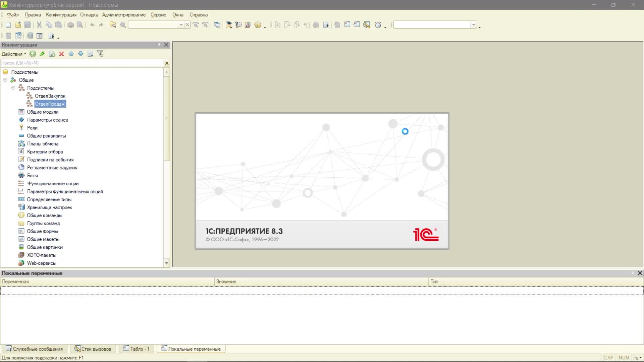Click the Open configuration icon in second toolbar row
Screen dimensions: 644x362
point(8,36)
